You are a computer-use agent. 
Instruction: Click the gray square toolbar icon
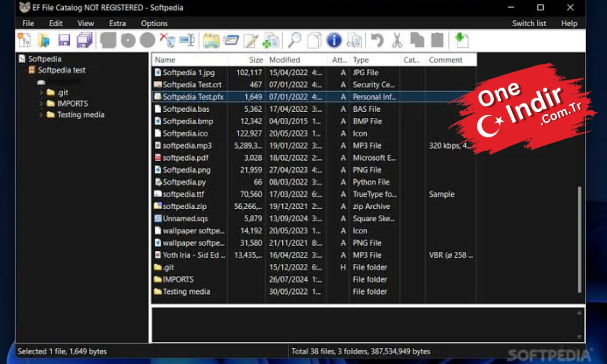click(108, 40)
